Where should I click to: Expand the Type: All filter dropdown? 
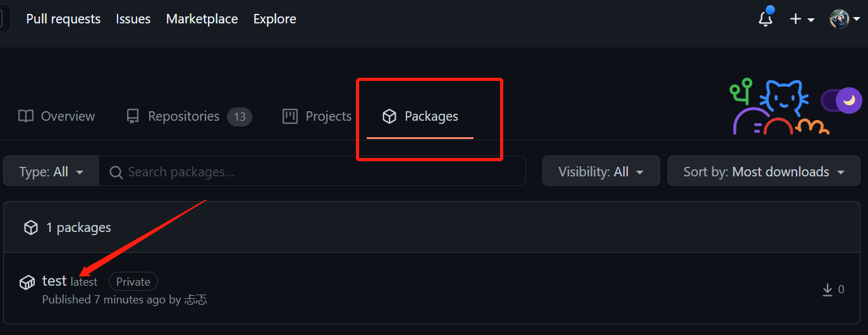pos(51,172)
